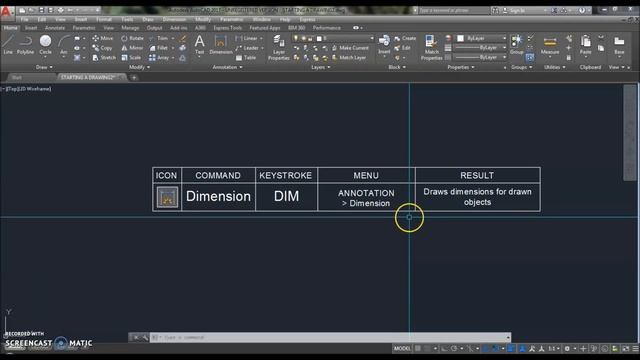The image size is (640, 360).
Task: Open the Insert ribbon tab
Action: [31, 28]
